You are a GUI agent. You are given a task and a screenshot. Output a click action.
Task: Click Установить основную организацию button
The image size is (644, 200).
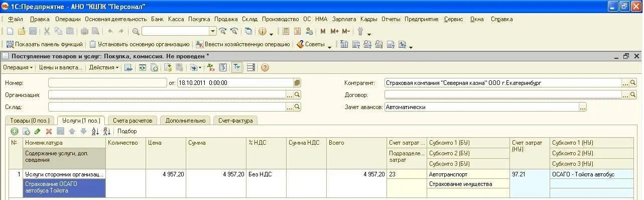tap(140, 44)
